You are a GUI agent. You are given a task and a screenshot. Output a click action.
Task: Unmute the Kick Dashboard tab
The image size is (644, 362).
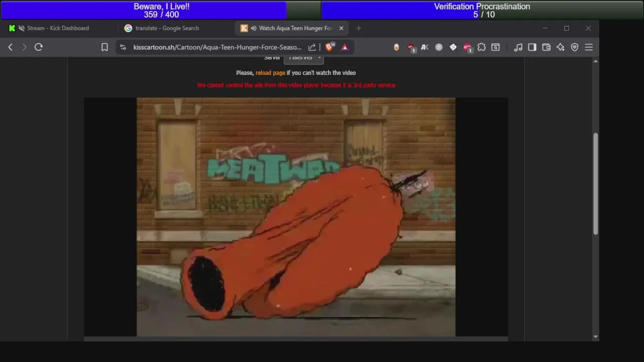(x=22, y=28)
